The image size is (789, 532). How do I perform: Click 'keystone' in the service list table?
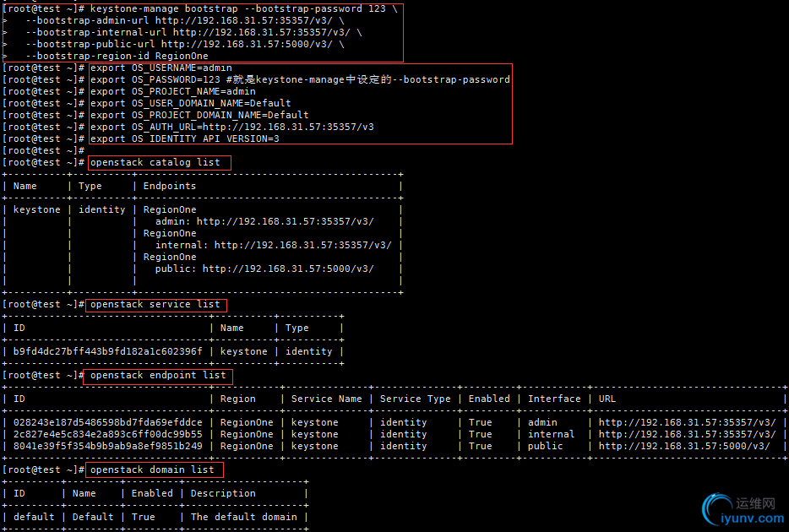tap(243, 351)
